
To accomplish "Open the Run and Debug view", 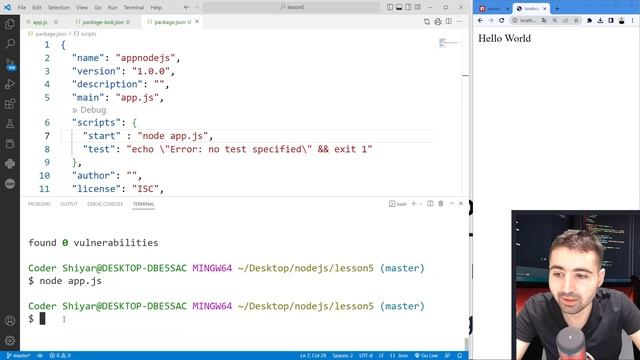I will tap(10, 84).
